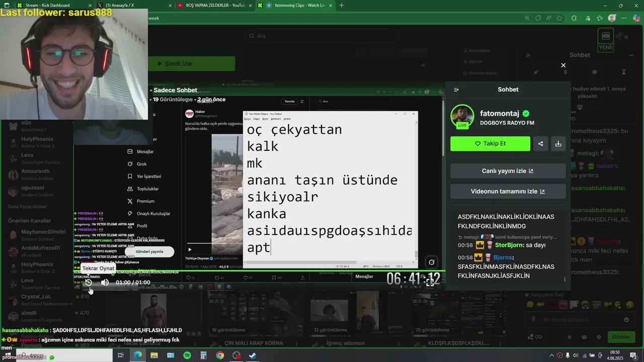Open Steam from taskbar
Viewport: 644px width, 362px height.
[253, 355]
